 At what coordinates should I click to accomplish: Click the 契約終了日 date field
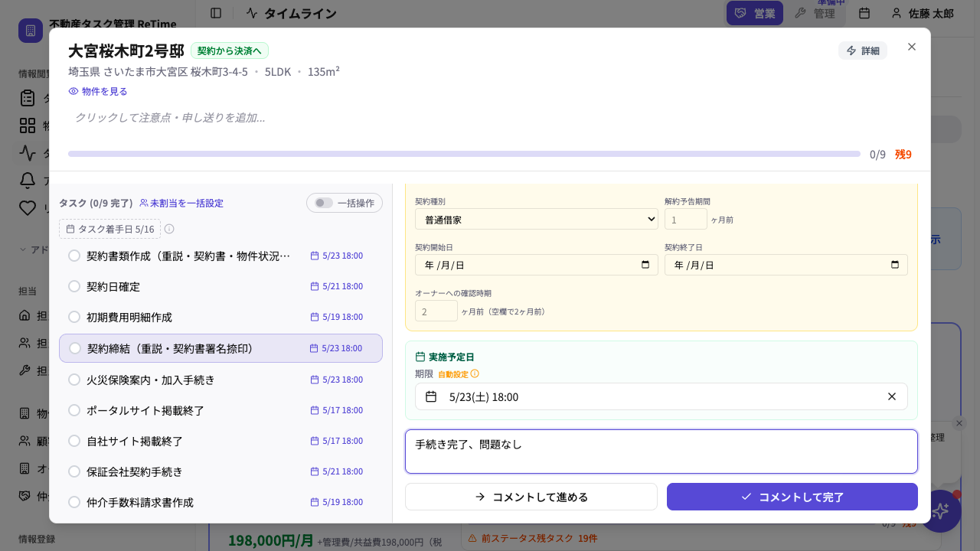786,265
